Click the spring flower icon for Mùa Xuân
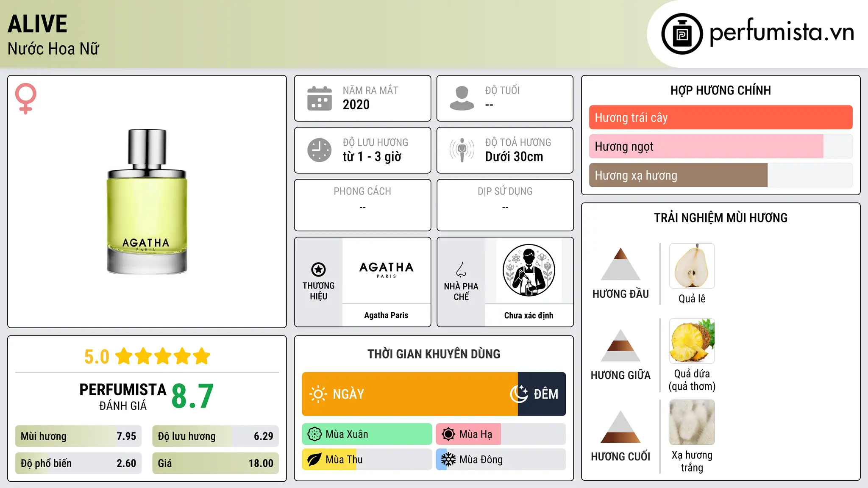Image resolution: width=868 pixels, height=488 pixels. coord(314,434)
